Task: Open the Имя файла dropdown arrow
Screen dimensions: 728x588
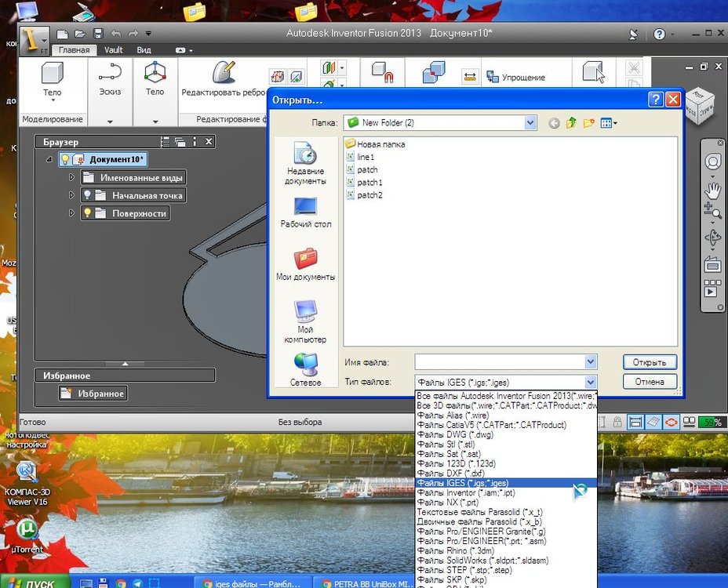Action: tap(590, 361)
